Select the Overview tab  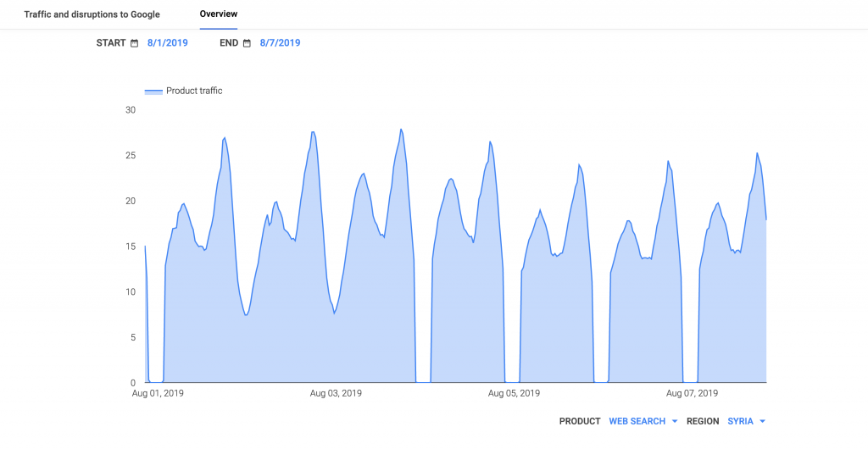click(x=219, y=14)
